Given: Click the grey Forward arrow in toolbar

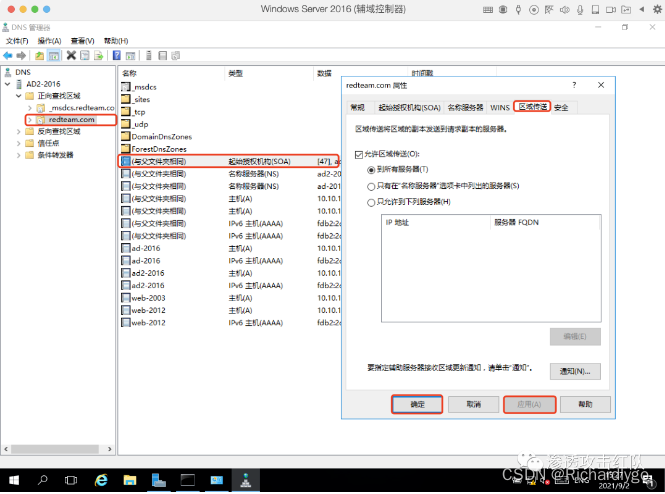Looking at the screenshot, I should pos(21,56).
